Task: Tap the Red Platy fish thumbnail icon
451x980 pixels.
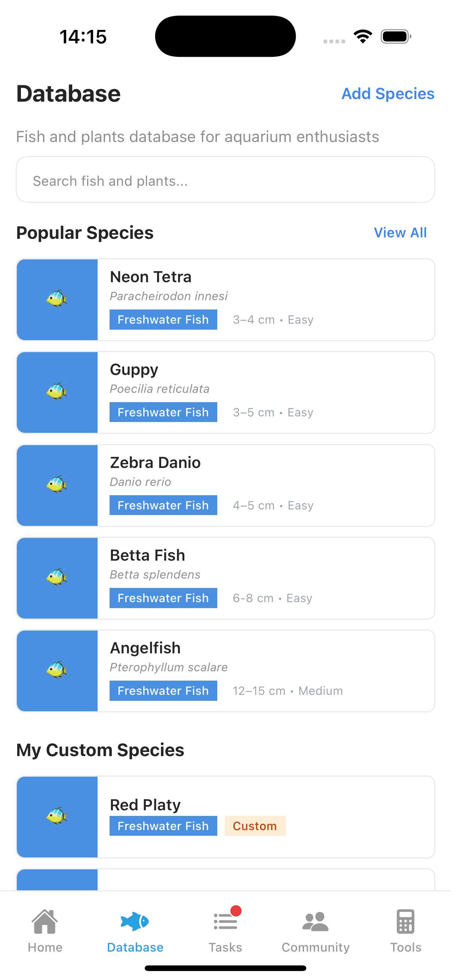Action: point(57,816)
